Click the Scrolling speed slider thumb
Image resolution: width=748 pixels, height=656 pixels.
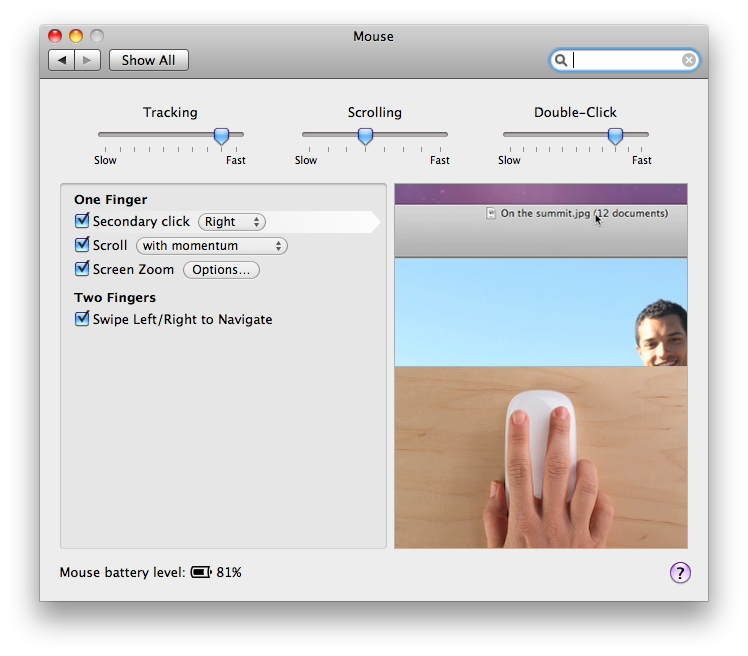(366, 136)
